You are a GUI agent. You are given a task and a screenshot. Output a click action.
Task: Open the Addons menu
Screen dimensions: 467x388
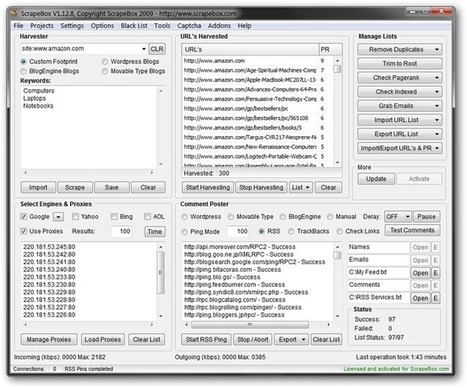[219, 26]
